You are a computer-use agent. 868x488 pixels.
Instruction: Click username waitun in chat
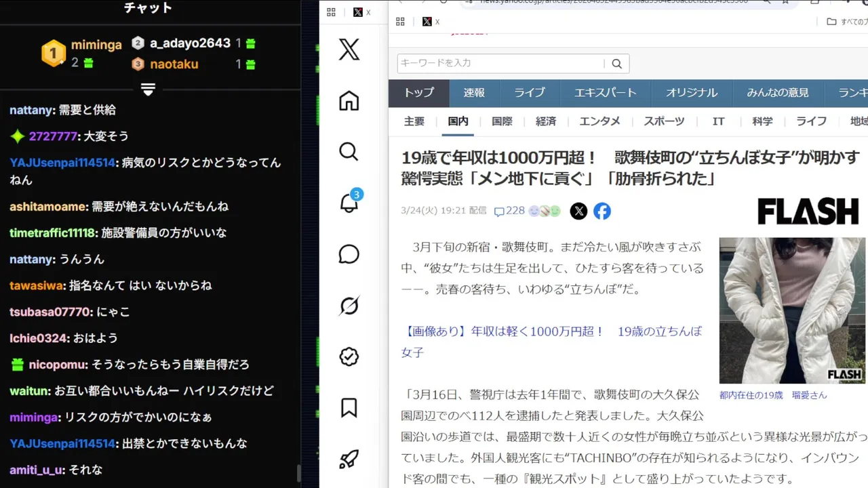click(x=28, y=390)
